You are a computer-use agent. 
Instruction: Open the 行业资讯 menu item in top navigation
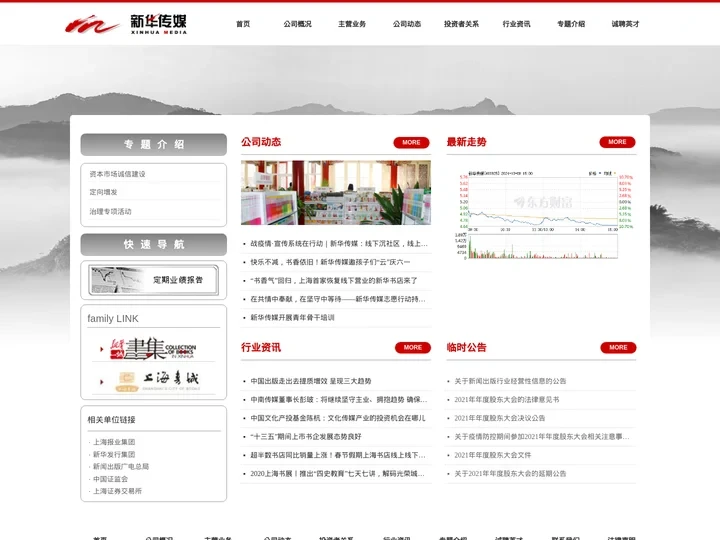tap(516, 24)
